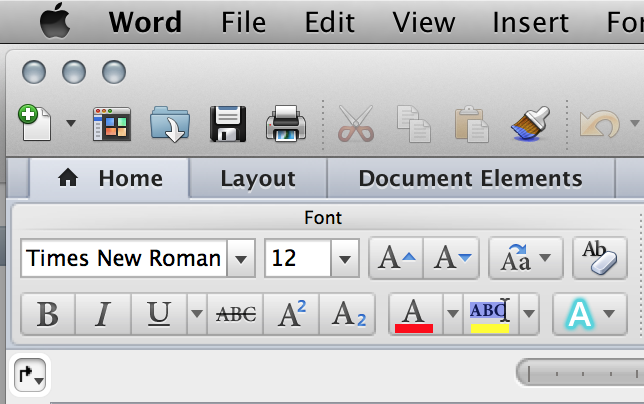Image resolution: width=644 pixels, height=404 pixels.
Task: Click the Cut scissors icon
Action: point(356,123)
